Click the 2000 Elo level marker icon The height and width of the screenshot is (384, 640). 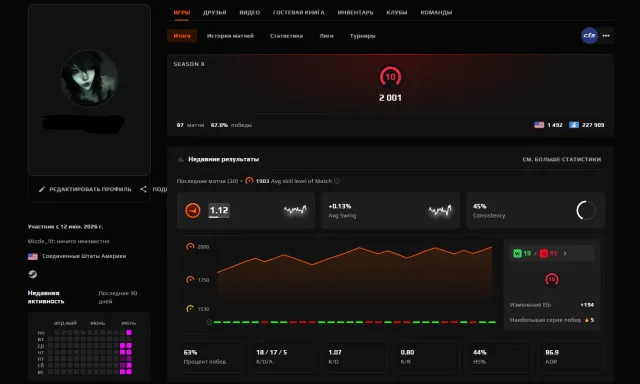[190, 246]
